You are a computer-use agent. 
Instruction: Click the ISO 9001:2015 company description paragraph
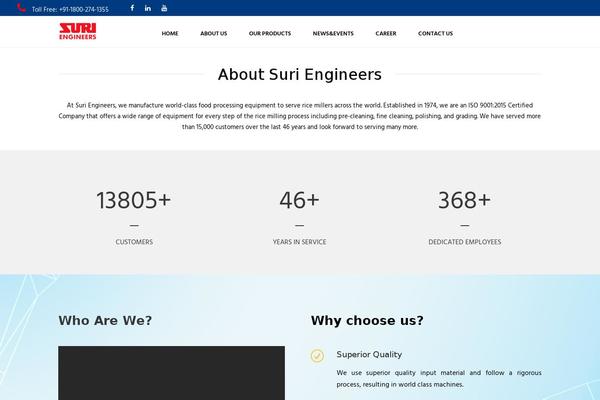[x=300, y=116]
